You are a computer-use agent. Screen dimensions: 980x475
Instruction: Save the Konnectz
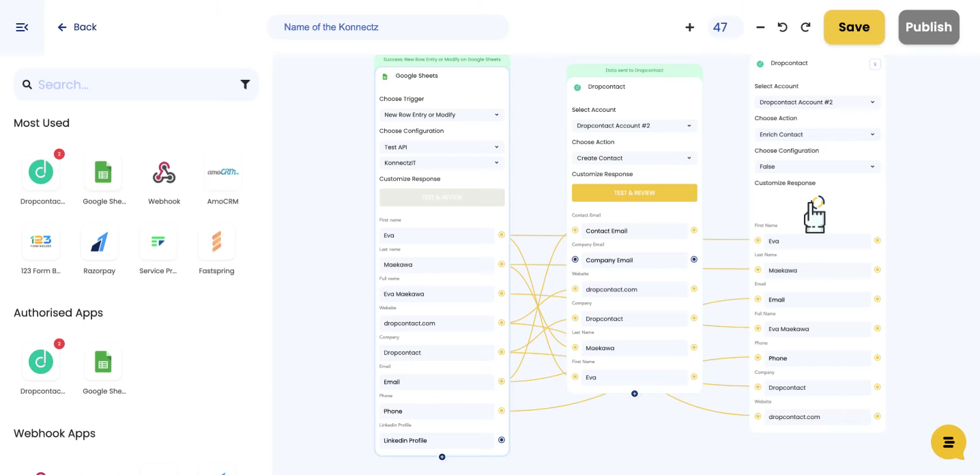(854, 27)
